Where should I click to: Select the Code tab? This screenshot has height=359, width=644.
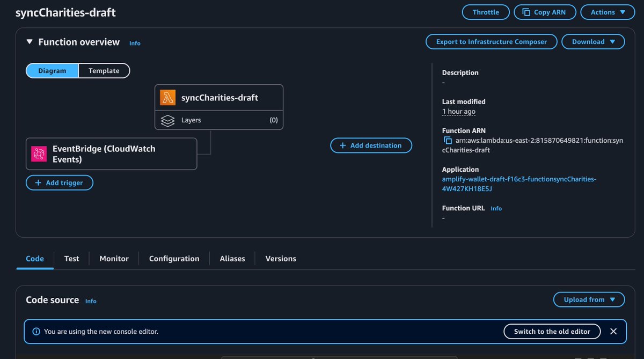click(x=35, y=259)
